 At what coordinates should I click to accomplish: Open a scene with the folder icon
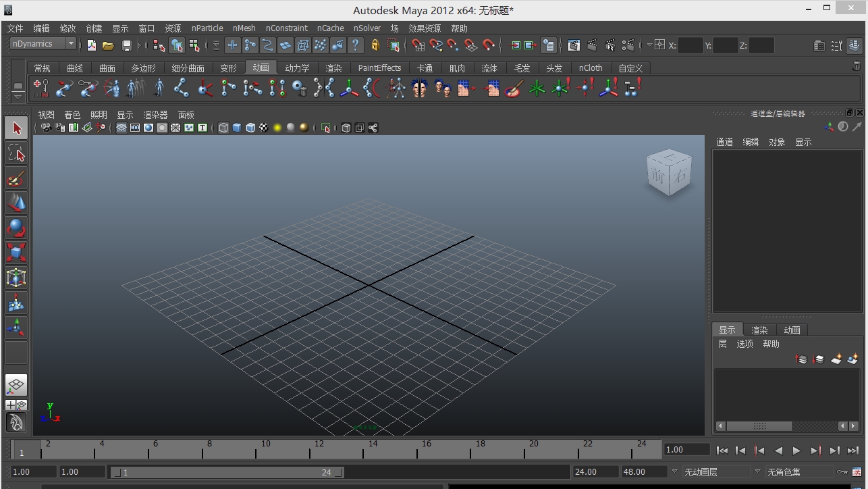pos(108,46)
